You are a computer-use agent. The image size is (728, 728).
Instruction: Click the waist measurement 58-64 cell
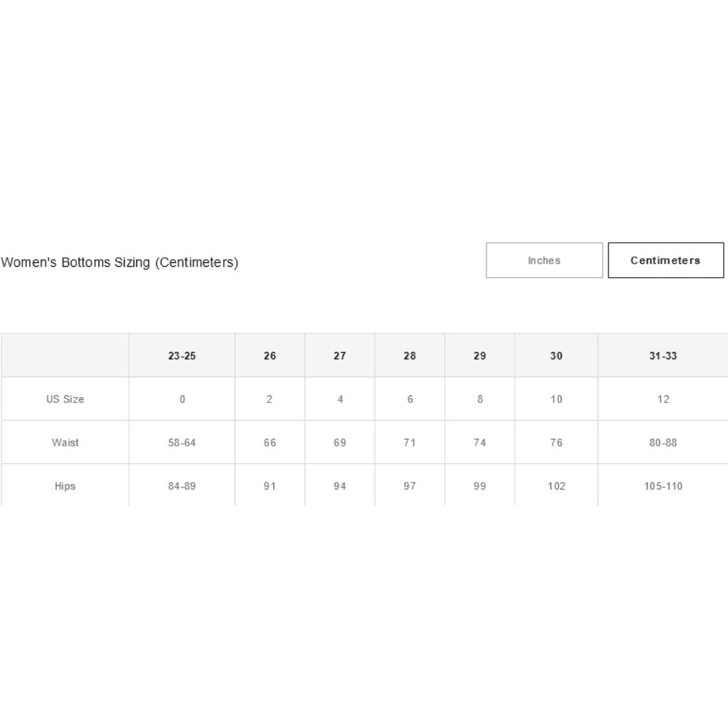point(182,442)
